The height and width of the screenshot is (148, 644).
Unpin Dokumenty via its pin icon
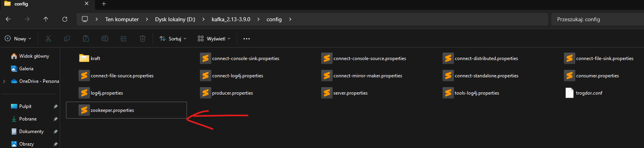(55, 132)
